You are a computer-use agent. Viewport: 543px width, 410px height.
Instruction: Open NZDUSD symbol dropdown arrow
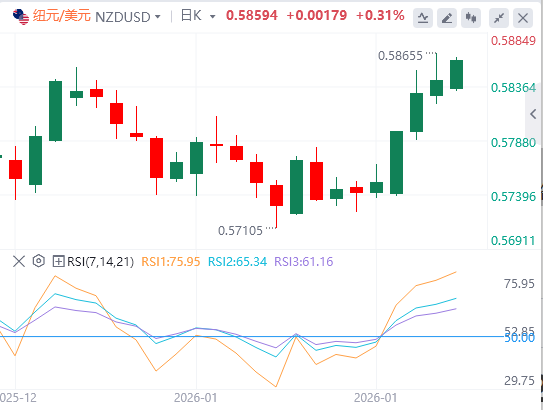coord(158,17)
